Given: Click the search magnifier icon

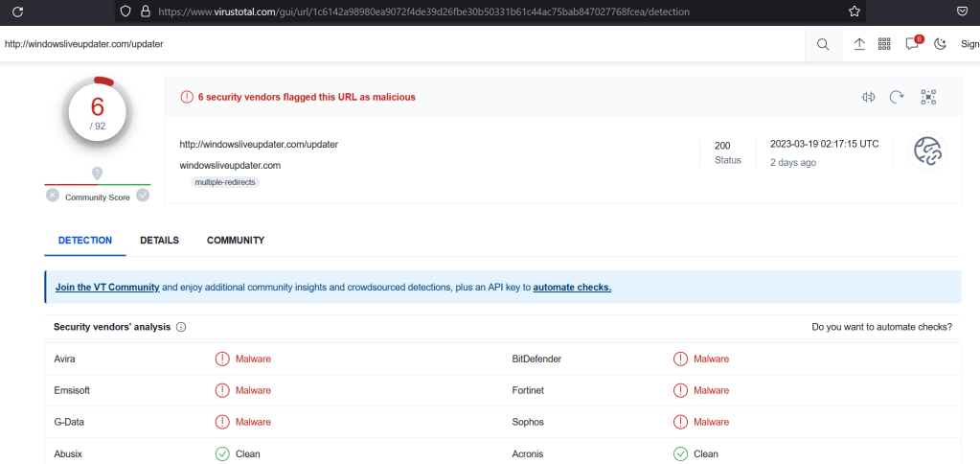Looking at the screenshot, I should pos(823,44).
